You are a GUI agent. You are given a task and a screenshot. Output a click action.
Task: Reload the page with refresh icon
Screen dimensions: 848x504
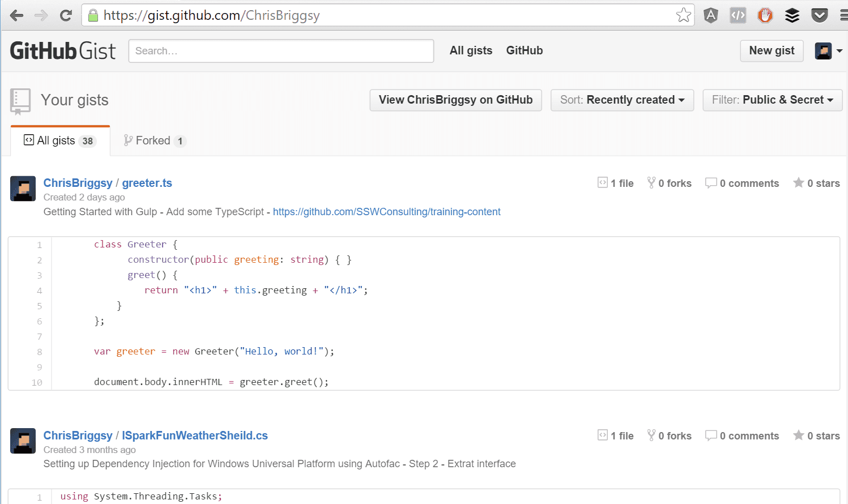point(66,15)
